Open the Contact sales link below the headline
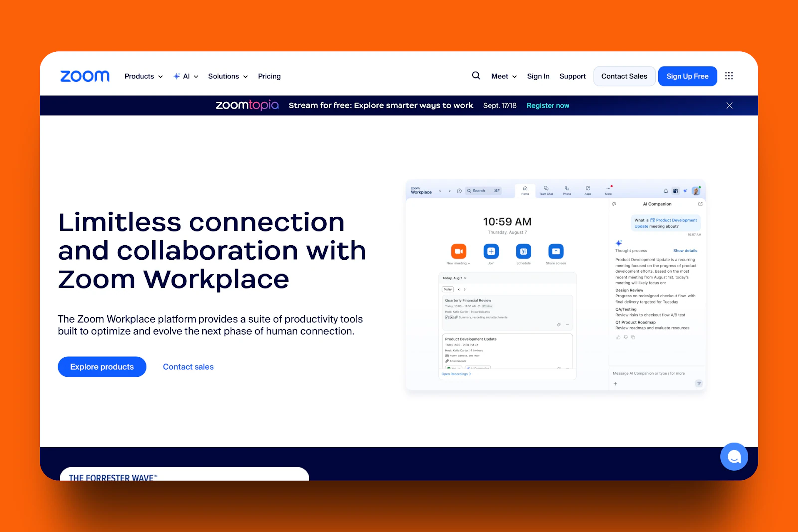 coord(188,367)
